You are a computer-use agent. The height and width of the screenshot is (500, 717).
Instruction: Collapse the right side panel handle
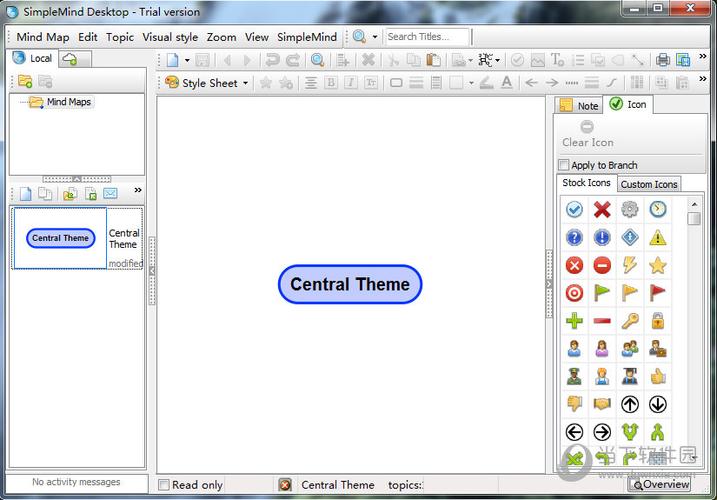point(549,284)
